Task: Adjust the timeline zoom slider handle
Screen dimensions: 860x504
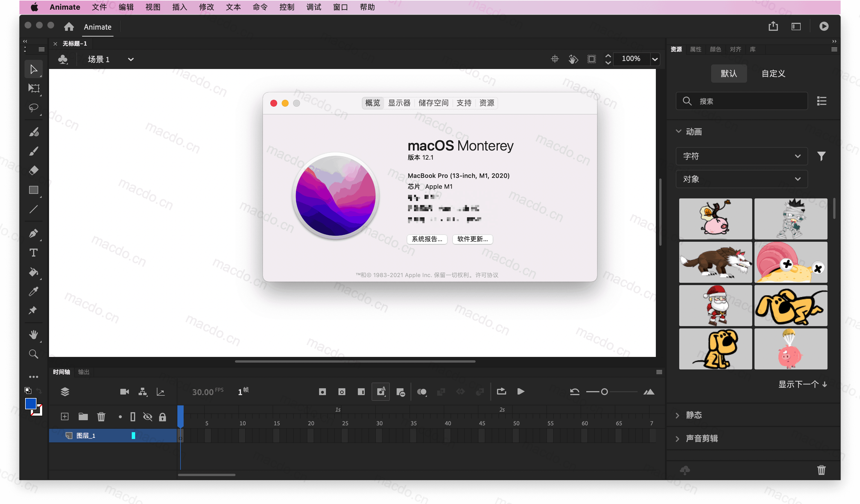Action: (x=604, y=392)
